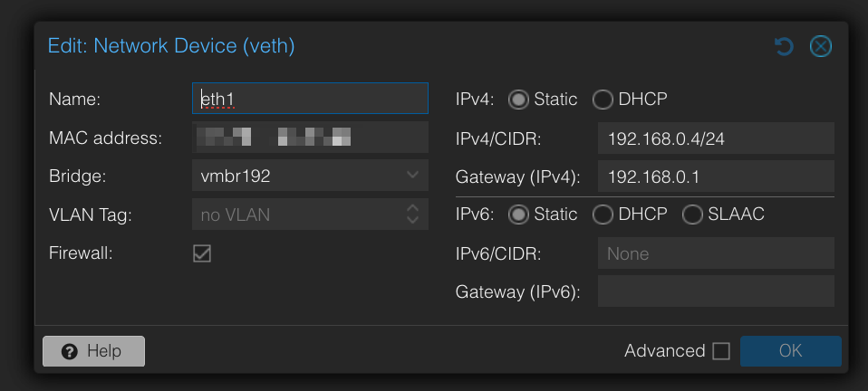Image resolution: width=868 pixels, height=391 pixels.
Task: Select IPv4 Static radio button
Action: pos(518,100)
